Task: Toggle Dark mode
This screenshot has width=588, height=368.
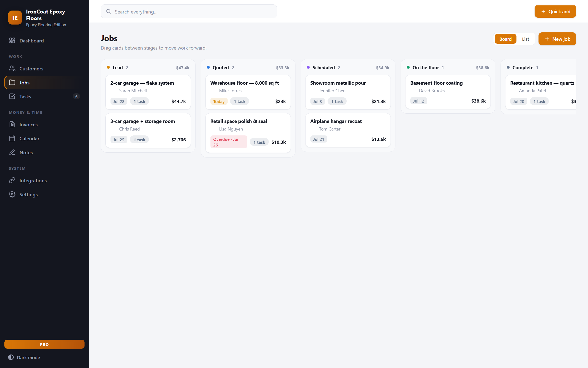Action: pos(24,357)
